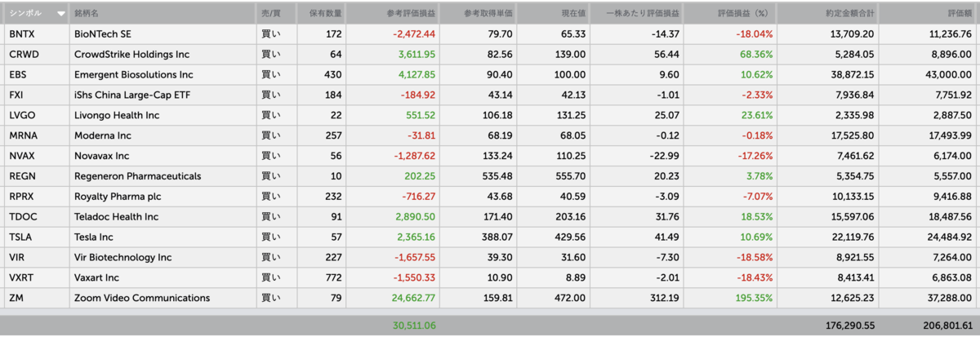Viewport: 980px width, 337px height.
Task: Click footer total 176,290.55
Action: 850,325
